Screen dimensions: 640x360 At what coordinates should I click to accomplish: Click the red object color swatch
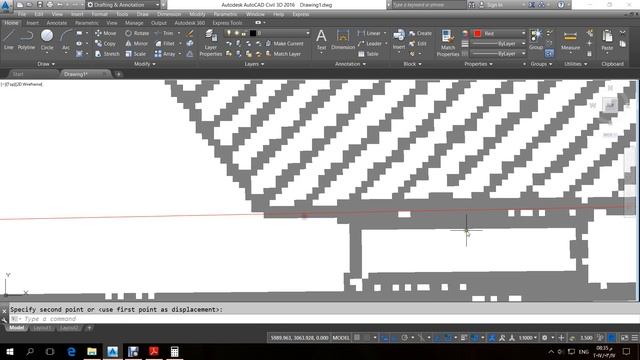coord(477,33)
